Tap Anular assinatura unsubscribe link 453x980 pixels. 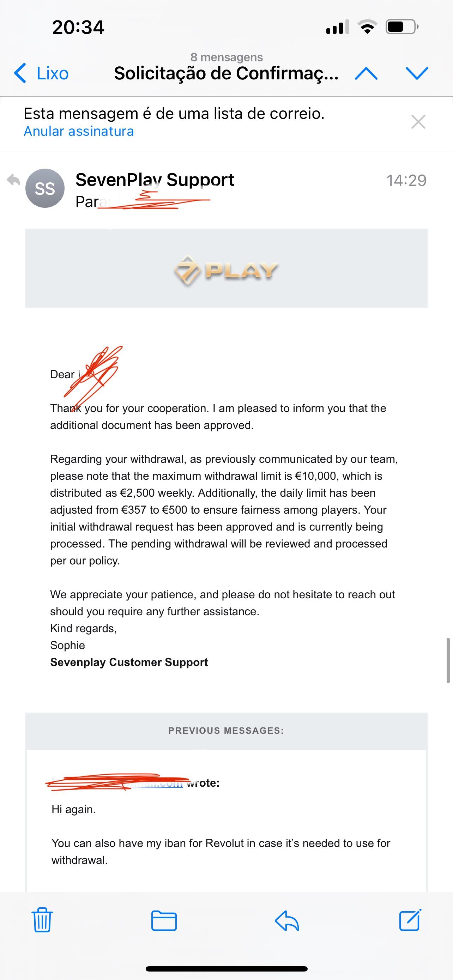(x=79, y=131)
